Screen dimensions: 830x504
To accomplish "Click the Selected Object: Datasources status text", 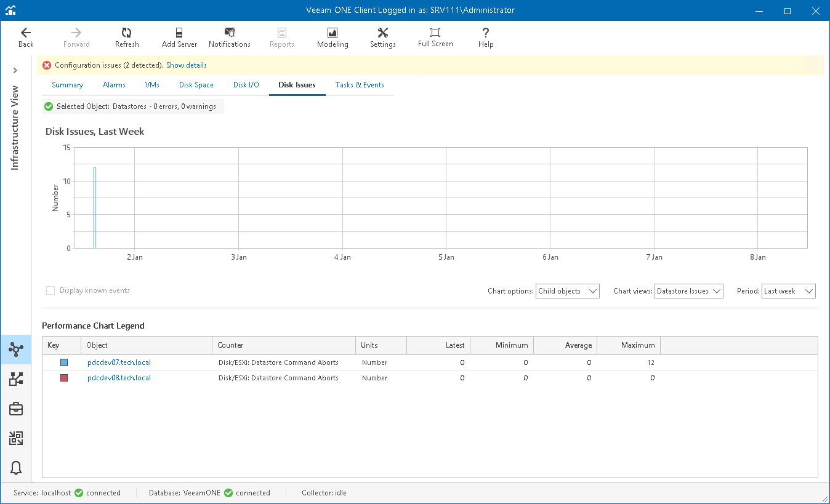I will tap(136, 106).
